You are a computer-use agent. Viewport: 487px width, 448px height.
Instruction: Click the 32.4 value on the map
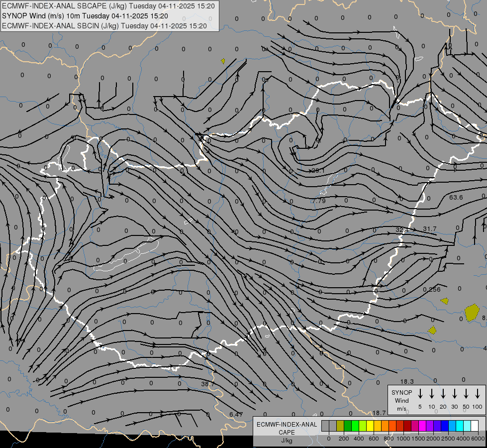point(402,230)
